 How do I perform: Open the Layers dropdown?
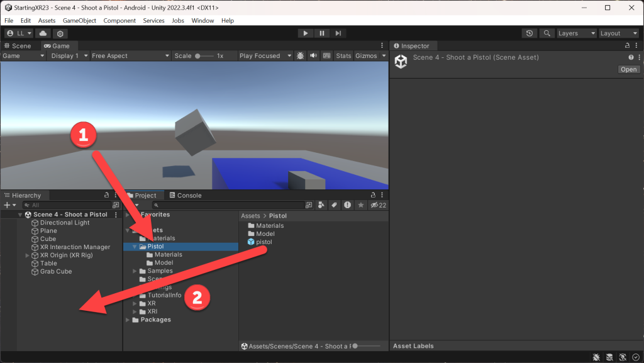tap(576, 33)
